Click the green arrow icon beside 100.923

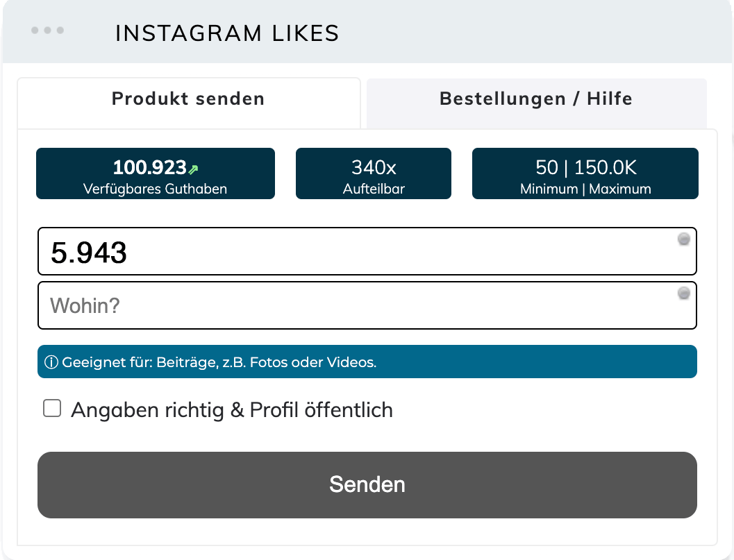pyautogui.click(x=193, y=169)
